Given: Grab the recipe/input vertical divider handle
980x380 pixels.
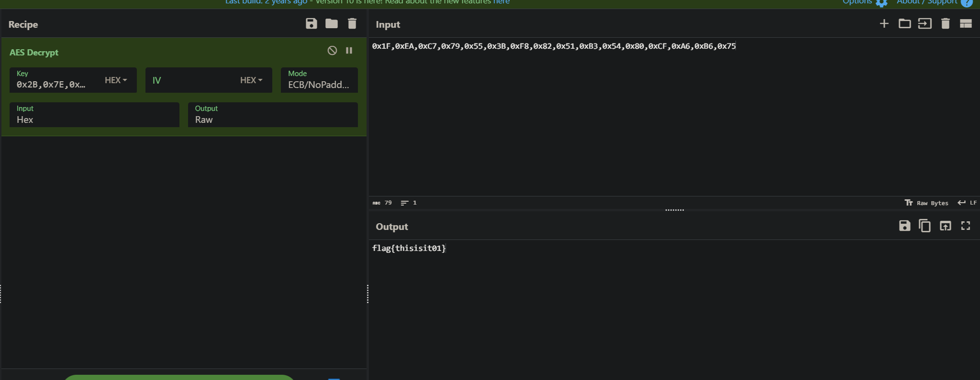Looking at the screenshot, I should point(367,294).
